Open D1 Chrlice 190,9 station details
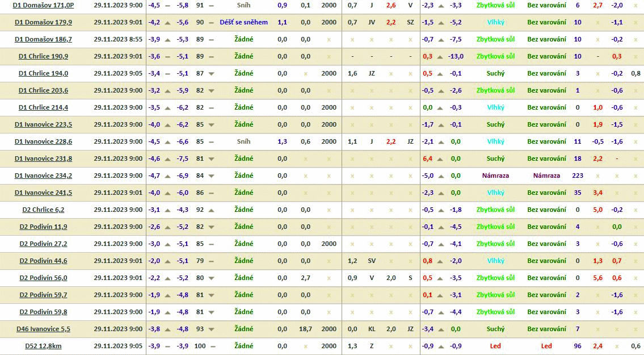The width and height of the screenshot is (644, 355). (x=43, y=56)
